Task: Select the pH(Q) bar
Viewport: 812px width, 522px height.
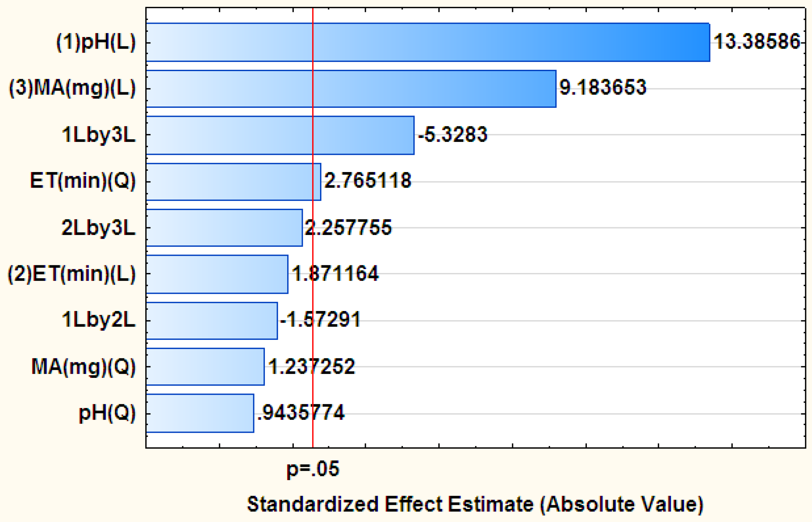Action: coord(200,413)
